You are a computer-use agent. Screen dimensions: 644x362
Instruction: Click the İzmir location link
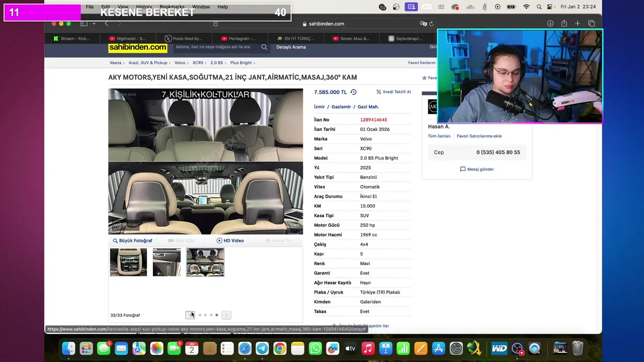(x=319, y=107)
